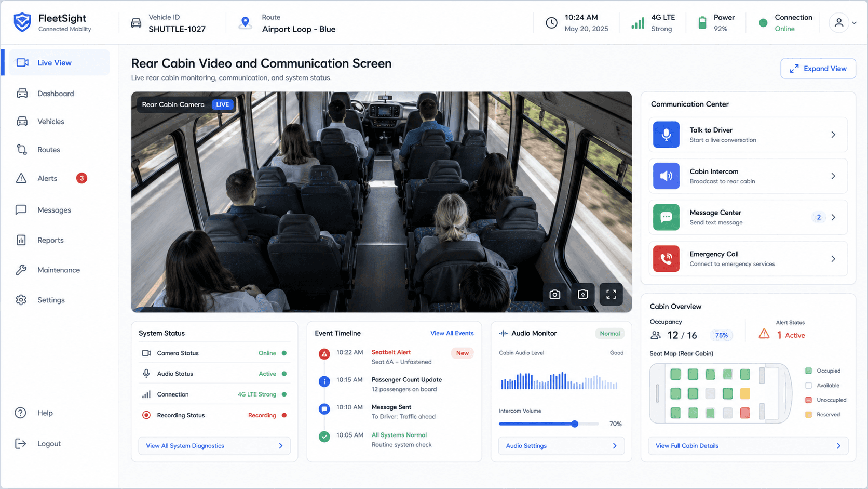The height and width of the screenshot is (489, 868).
Task: Click the Settings gear icon
Action: point(21,300)
